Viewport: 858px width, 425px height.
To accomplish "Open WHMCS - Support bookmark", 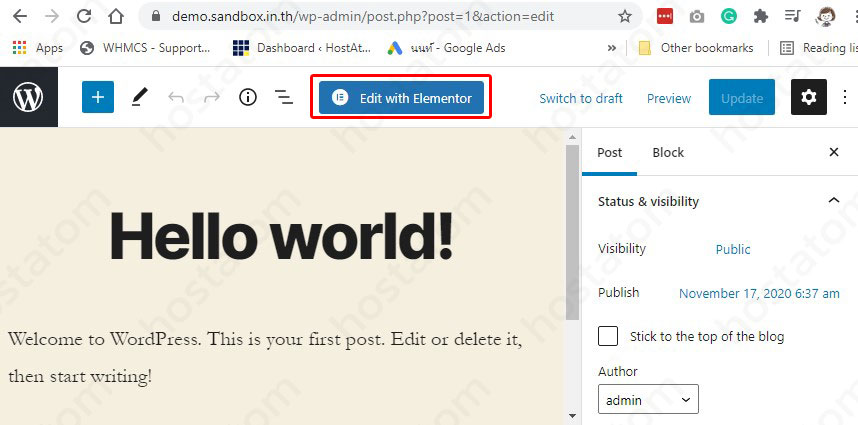I will pos(145,48).
